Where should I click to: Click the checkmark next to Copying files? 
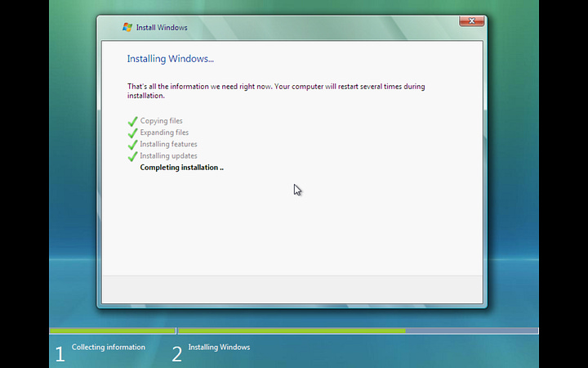(x=132, y=121)
